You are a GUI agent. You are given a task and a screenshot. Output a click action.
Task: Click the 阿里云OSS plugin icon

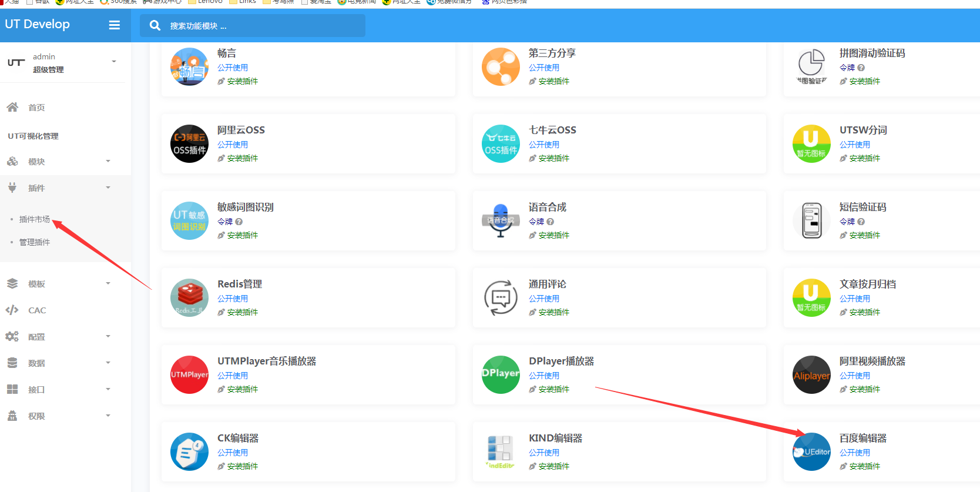point(189,144)
